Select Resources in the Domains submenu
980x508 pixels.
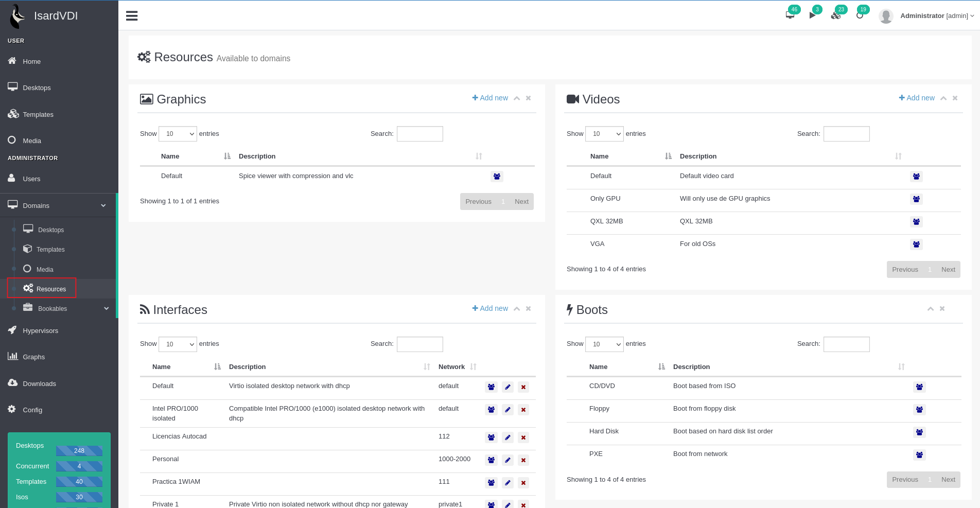tap(51, 289)
